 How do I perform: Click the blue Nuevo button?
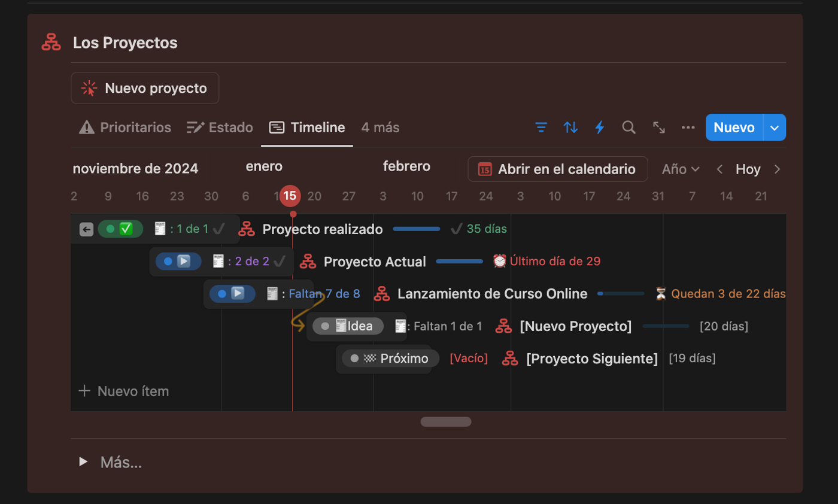[x=734, y=127]
